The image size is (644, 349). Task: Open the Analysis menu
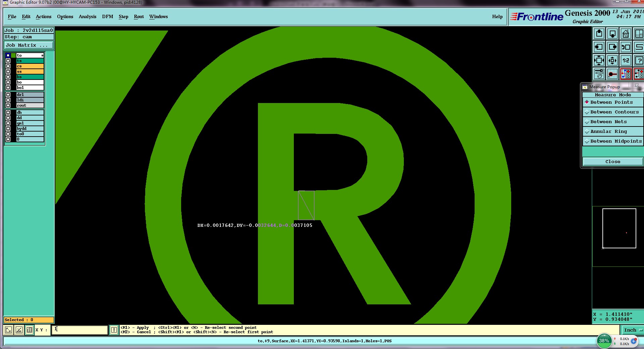pos(88,17)
